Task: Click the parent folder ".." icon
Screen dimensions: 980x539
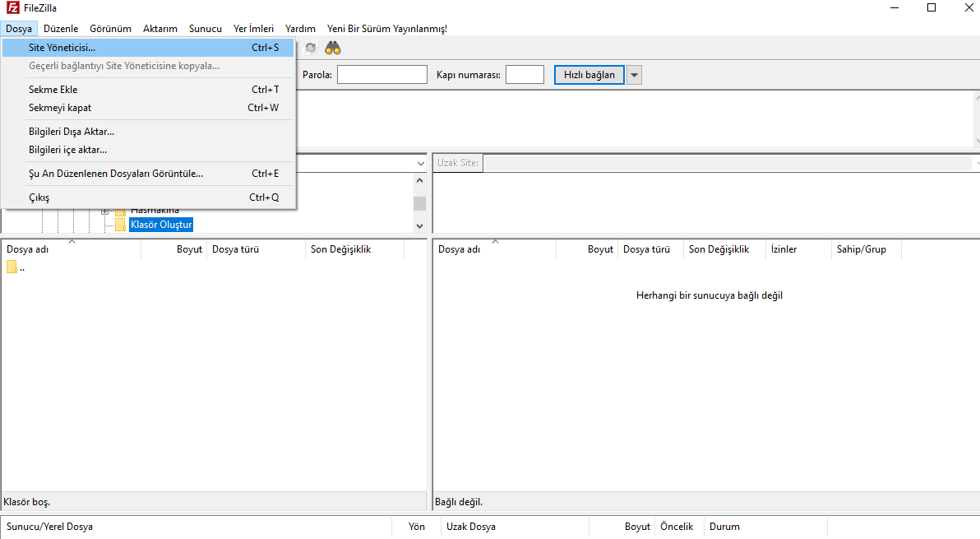Action: (x=12, y=267)
